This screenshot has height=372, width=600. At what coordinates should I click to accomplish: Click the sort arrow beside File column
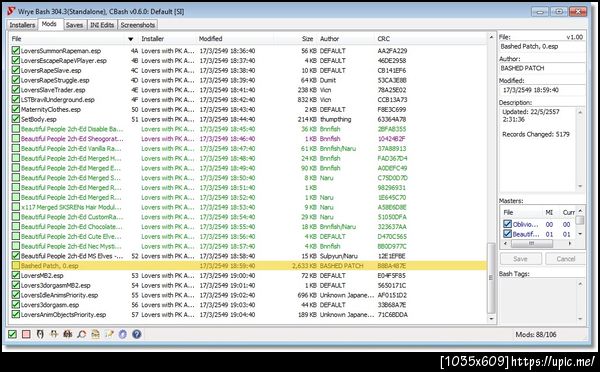coord(130,39)
